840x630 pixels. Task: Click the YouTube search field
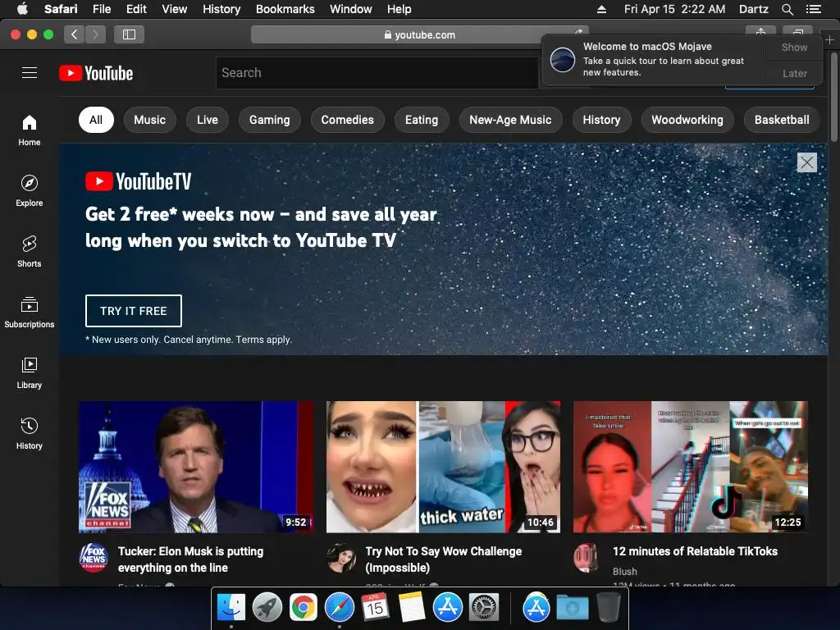tap(377, 73)
